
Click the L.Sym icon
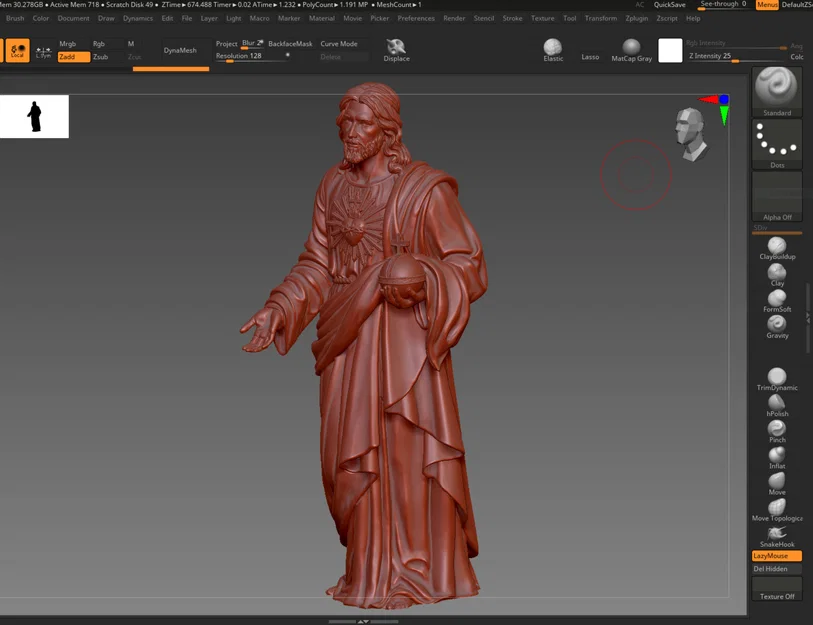[x=43, y=52]
